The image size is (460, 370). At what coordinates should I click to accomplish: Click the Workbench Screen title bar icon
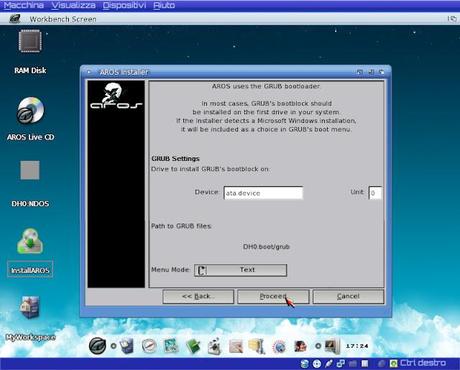15,19
